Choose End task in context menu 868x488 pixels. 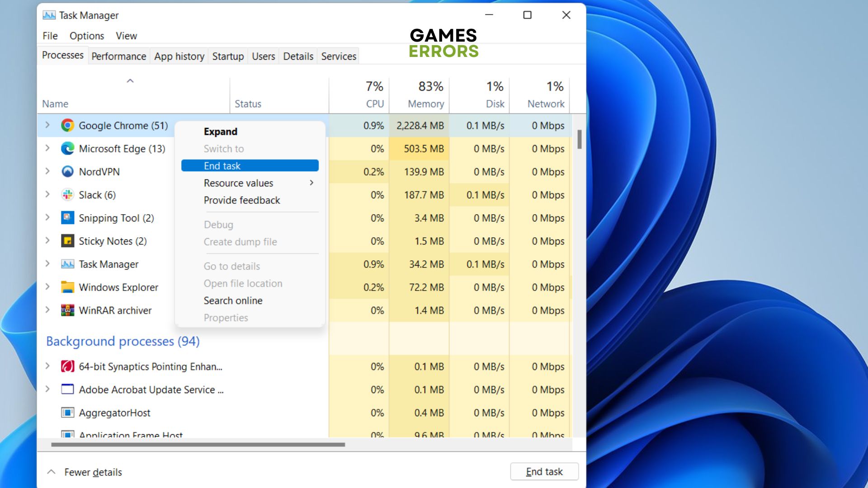pyautogui.click(x=250, y=166)
